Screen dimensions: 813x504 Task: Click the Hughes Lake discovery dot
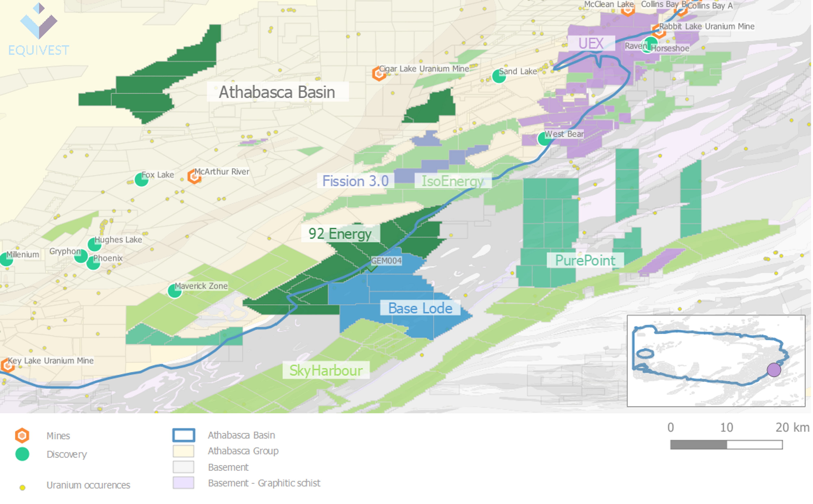click(x=94, y=244)
